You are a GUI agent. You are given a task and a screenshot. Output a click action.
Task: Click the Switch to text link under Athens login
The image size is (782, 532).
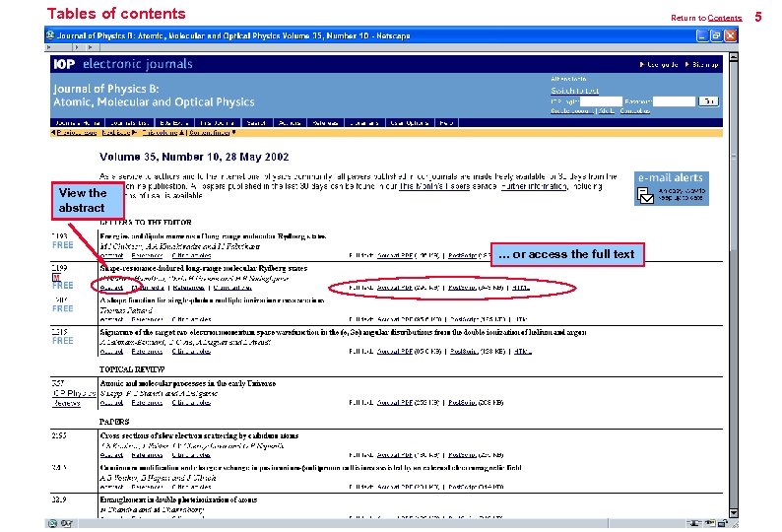click(x=574, y=91)
